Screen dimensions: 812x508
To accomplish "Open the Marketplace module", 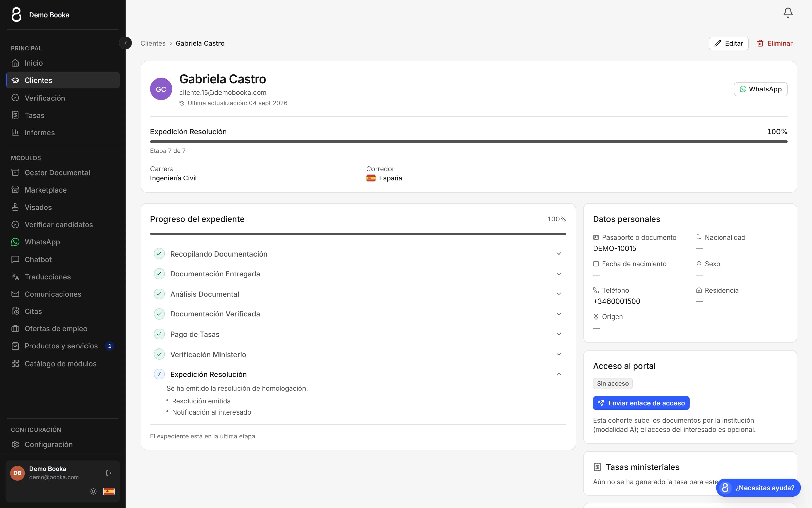I will 63,190.
